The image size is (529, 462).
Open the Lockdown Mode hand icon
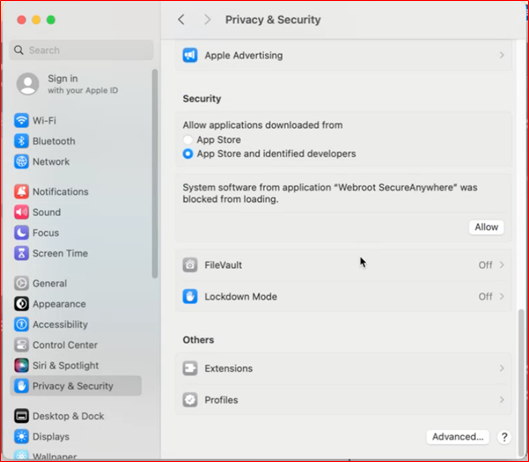coord(190,296)
